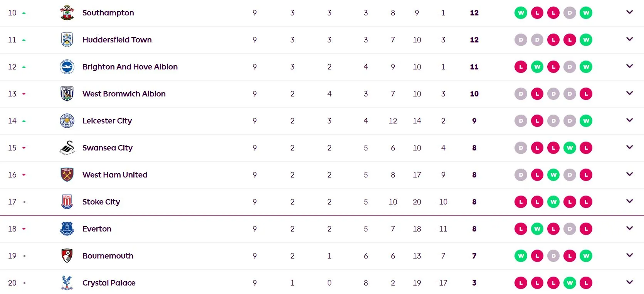Click the West Bromwich Albion badge
Screen dimensions: 644x294
(67, 94)
